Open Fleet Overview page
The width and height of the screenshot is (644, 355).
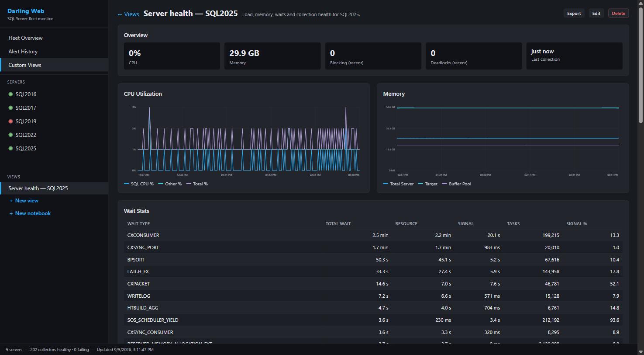click(x=54, y=38)
